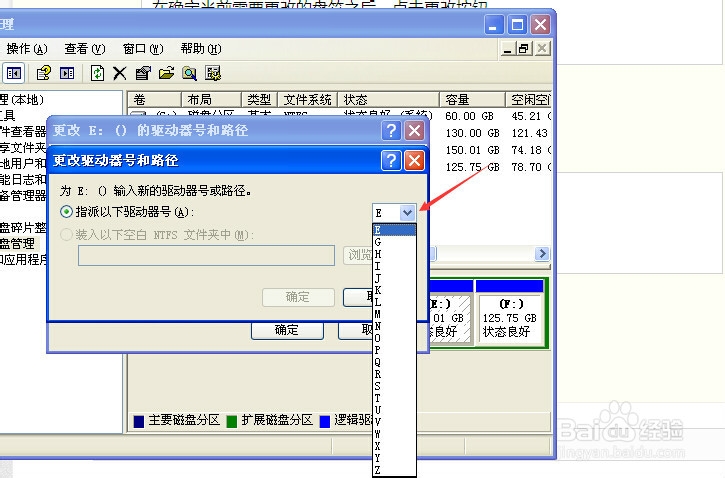This screenshot has width=725, height=478.
Task: Select the 磁盘管理 item in the tree
Action: point(18,244)
